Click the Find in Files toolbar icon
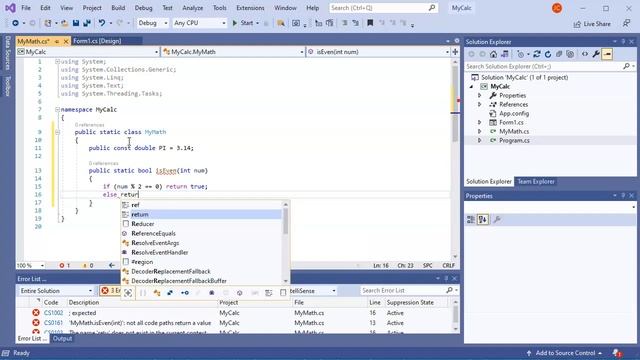Image resolution: width=640 pixels, height=360 pixels. [281, 23]
